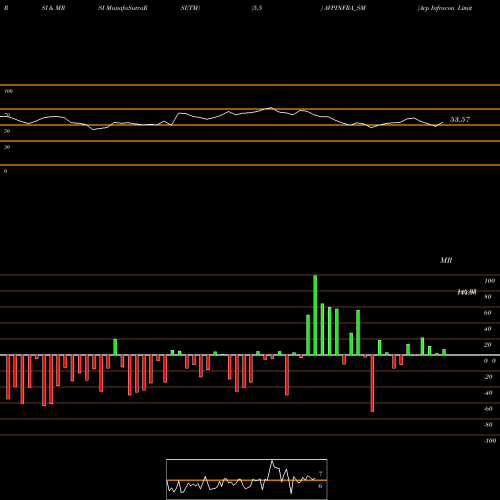Click the -60 label on the MR axis

tap(488, 409)
